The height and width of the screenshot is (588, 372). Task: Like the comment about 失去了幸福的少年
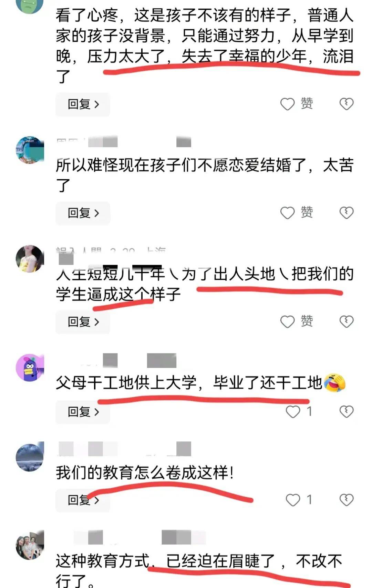point(297,104)
